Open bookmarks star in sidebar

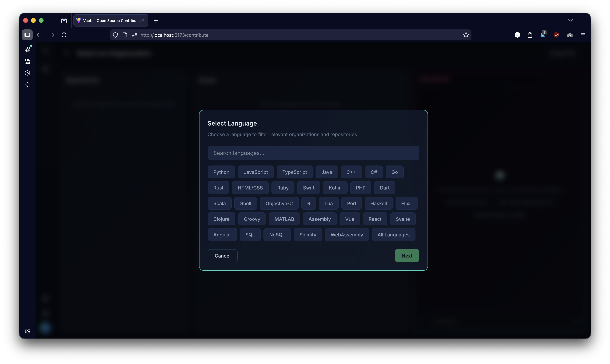click(x=27, y=85)
